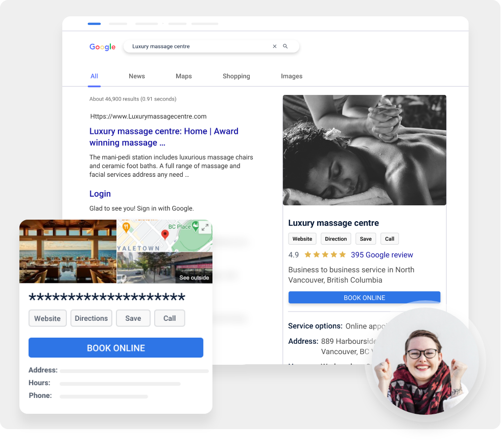Click the 4.9 rating value
The height and width of the screenshot is (448, 502).
click(x=293, y=255)
